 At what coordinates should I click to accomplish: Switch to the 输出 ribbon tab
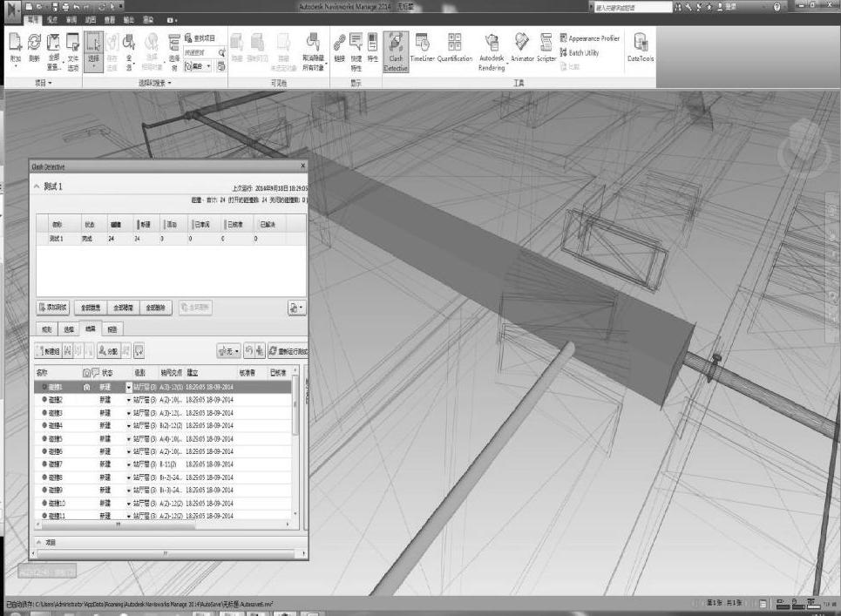coord(129,20)
